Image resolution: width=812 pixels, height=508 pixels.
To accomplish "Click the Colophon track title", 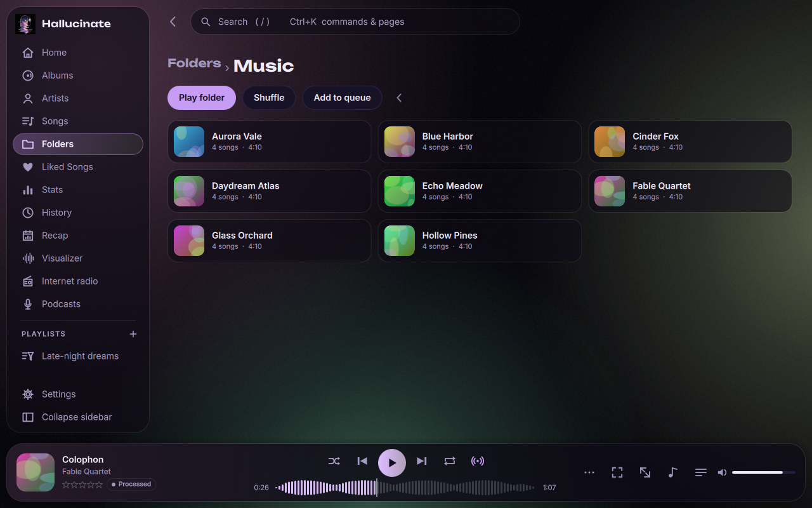I will click(82, 460).
